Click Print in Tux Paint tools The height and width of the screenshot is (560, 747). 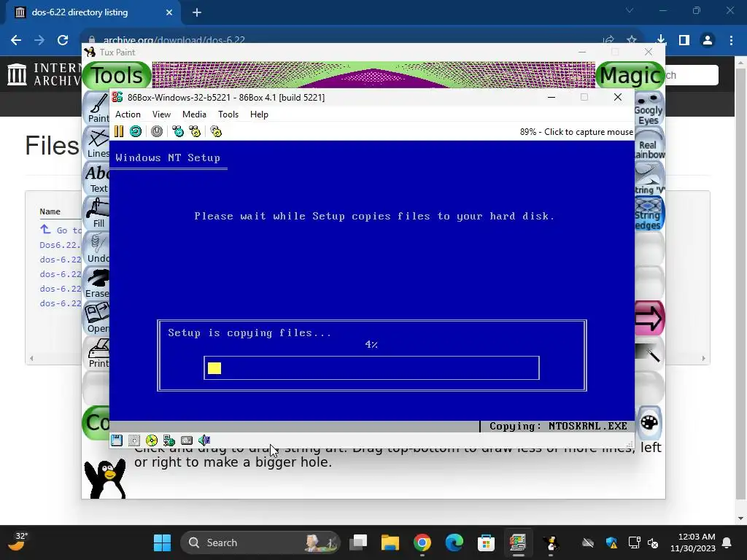click(98, 353)
